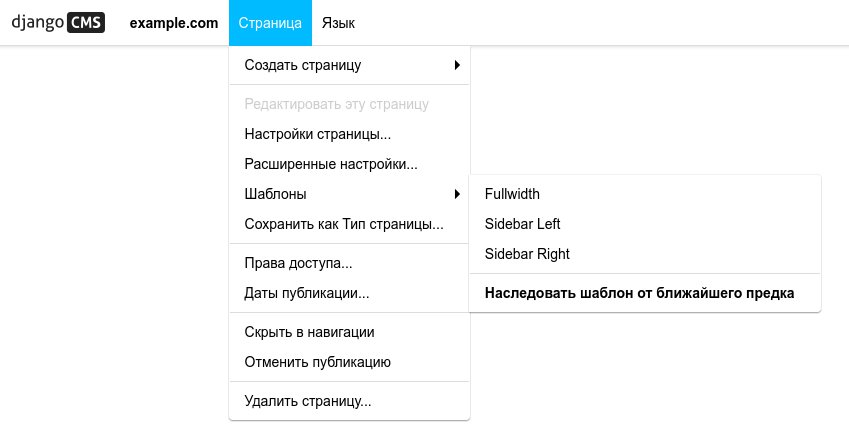
Task: Open Даты публикации... entry
Action: tap(349, 293)
